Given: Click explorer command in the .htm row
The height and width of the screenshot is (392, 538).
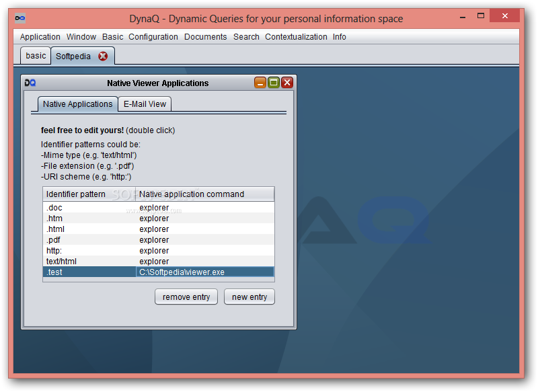Looking at the screenshot, I should pos(205,218).
